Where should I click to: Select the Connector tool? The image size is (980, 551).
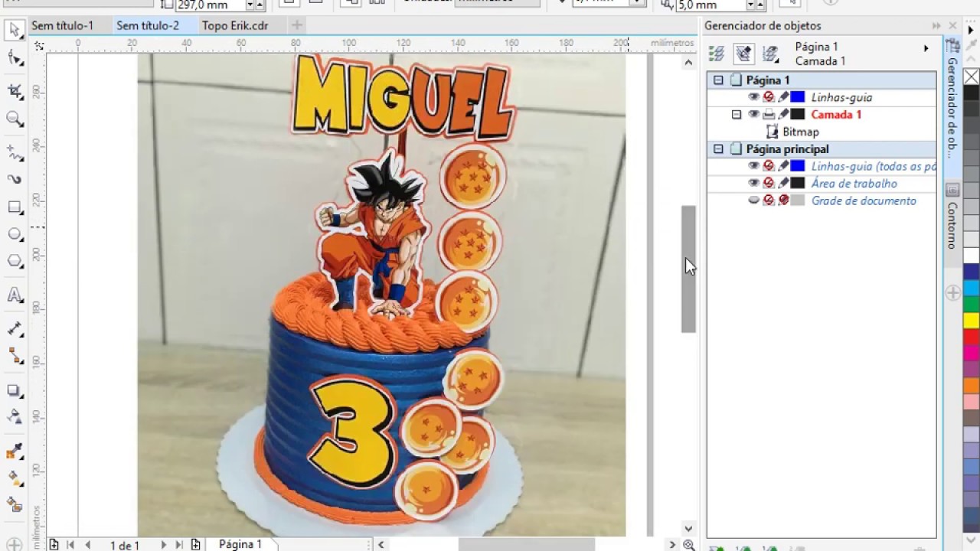coord(15,356)
